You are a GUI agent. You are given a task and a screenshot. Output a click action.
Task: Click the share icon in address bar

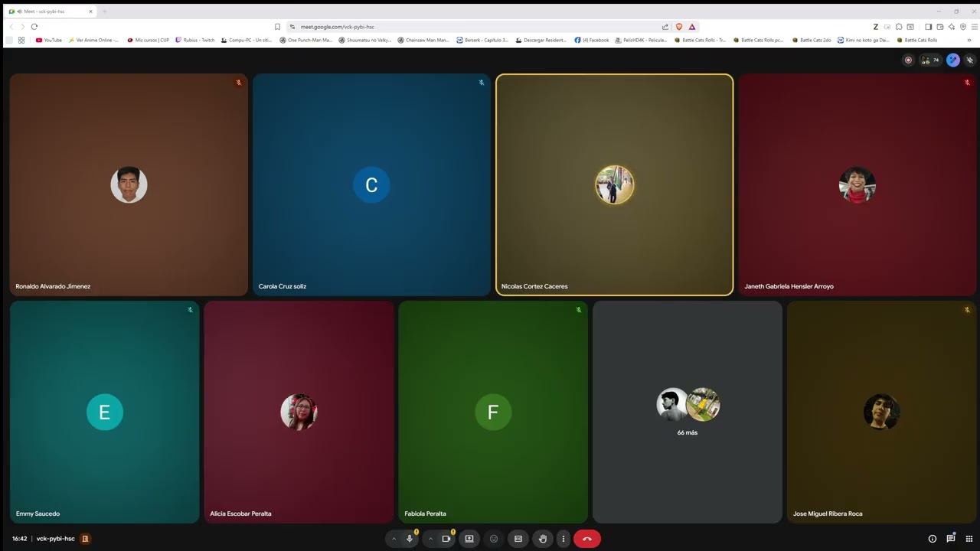pos(665,27)
